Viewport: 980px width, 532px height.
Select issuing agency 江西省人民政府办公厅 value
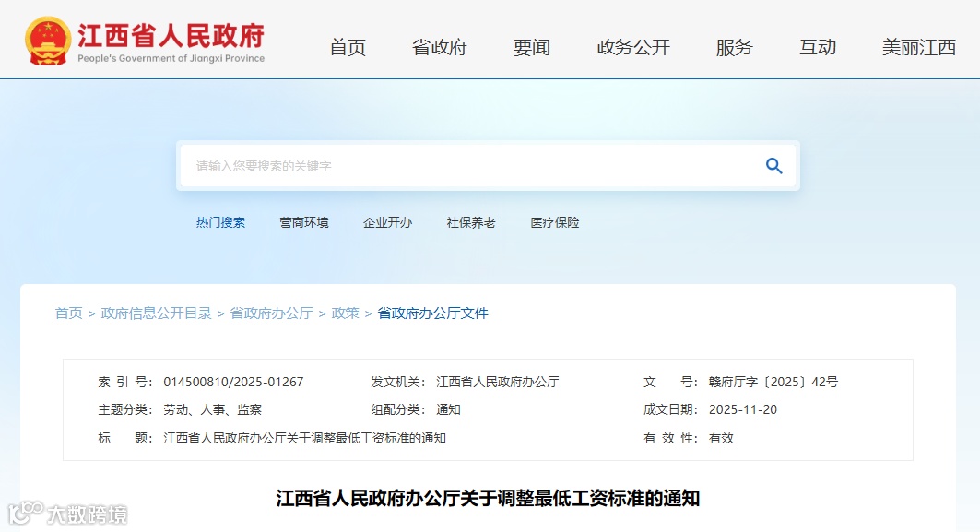tap(498, 382)
